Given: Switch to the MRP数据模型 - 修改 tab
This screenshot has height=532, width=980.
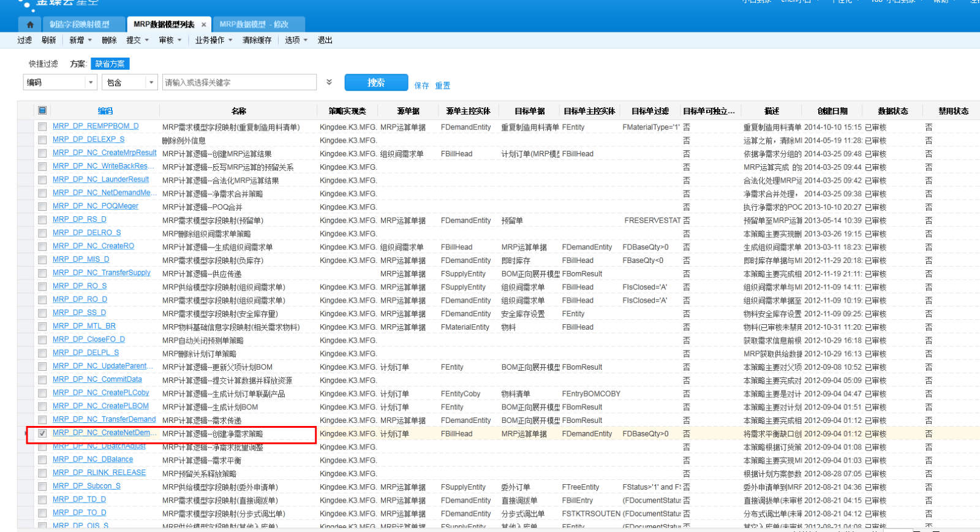Looking at the screenshot, I should click(x=254, y=25).
